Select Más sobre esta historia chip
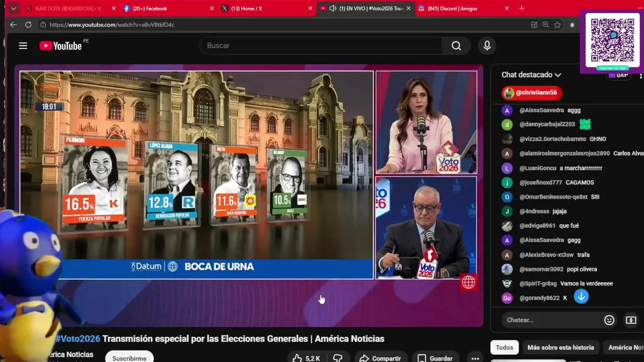Screen dimensions: 644x362 tap(560, 347)
